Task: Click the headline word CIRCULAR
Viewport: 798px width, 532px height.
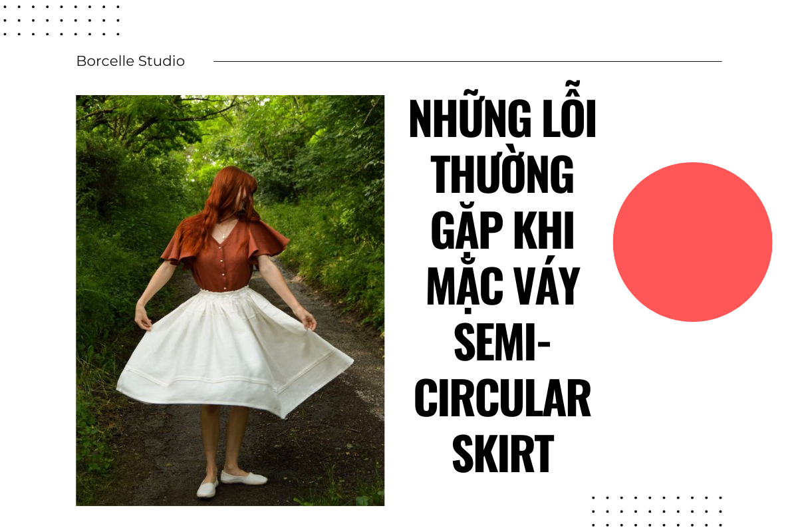Action: pyautogui.click(x=503, y=396)
